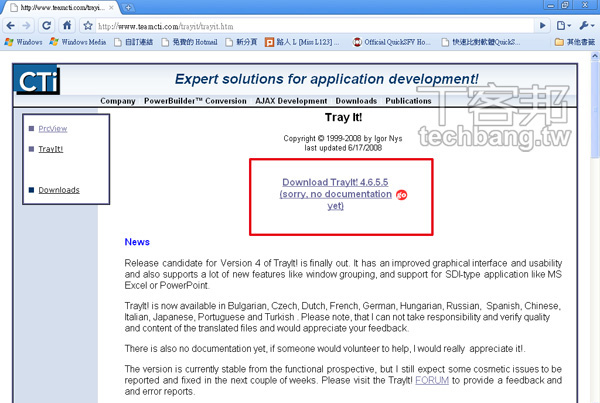
Task: Click the CTi logo
Action: coord(38,82)
